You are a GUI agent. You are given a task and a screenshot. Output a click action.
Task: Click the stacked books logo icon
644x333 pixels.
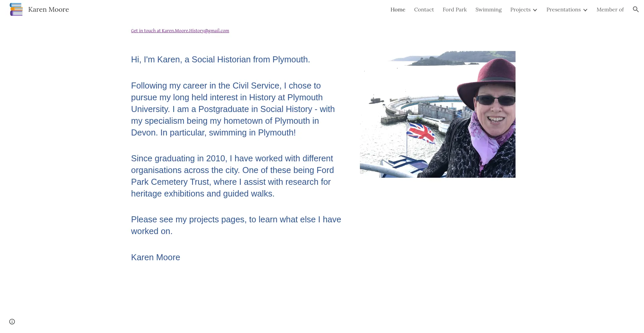(16, 9)
